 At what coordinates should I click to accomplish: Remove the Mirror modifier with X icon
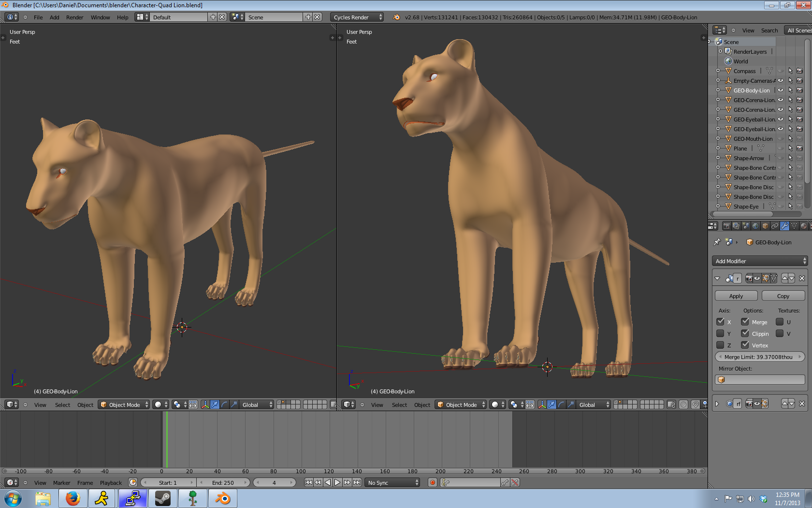tap(802, 278)
